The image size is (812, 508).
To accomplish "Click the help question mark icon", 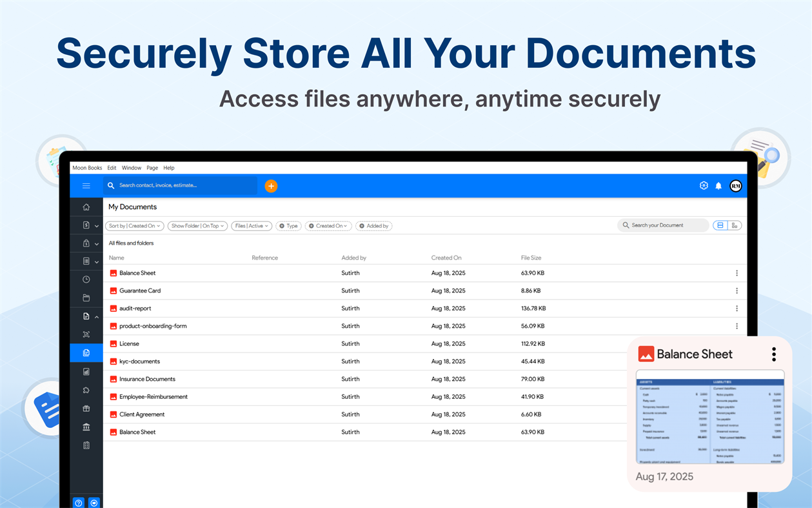I will (79, 503).
